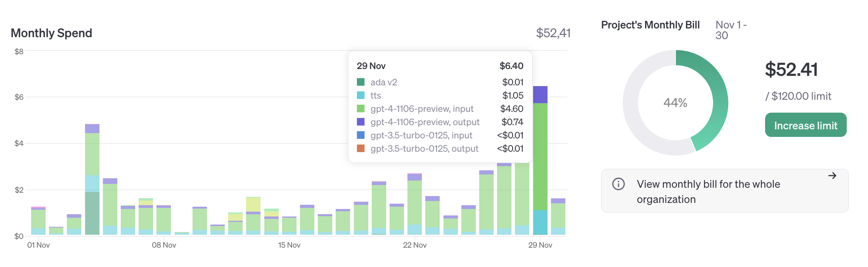The image size is (868, 267).
Task: Click the gpt-3.5-turbo-0125, input legend swatch
Action: click(361, 135)
